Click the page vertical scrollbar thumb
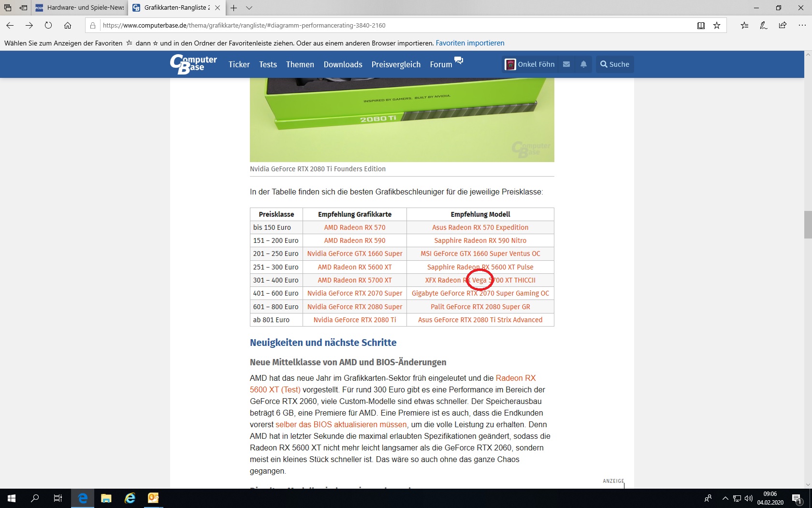Image resolution: width=812 pixels, height=508 pixels. tap(808, 224)
